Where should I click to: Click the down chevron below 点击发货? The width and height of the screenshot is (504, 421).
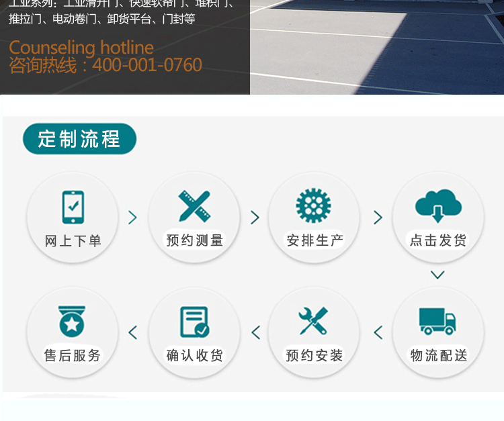click(437, 275)
